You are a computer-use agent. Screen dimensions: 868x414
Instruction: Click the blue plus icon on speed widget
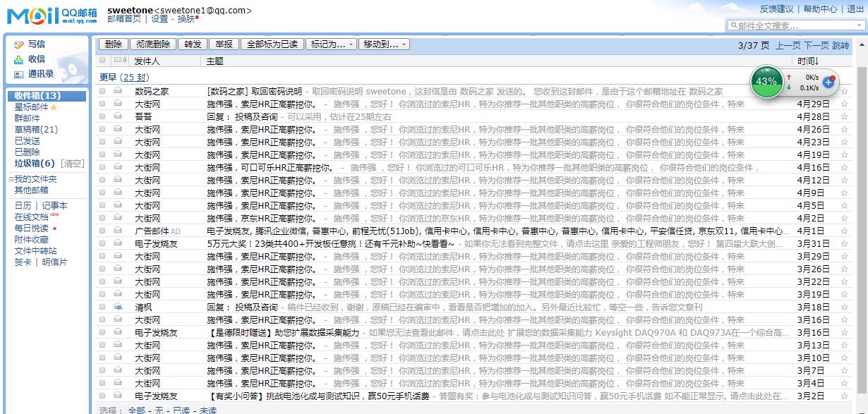[x=828, y=82]
